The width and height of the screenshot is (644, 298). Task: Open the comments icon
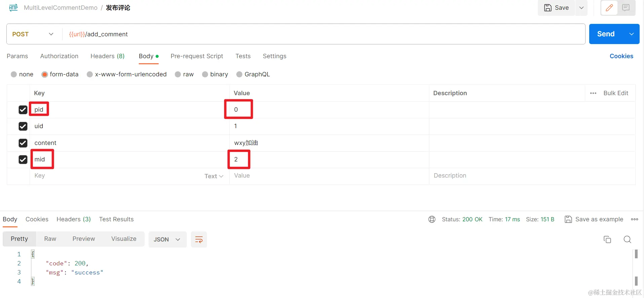[626, 8]
